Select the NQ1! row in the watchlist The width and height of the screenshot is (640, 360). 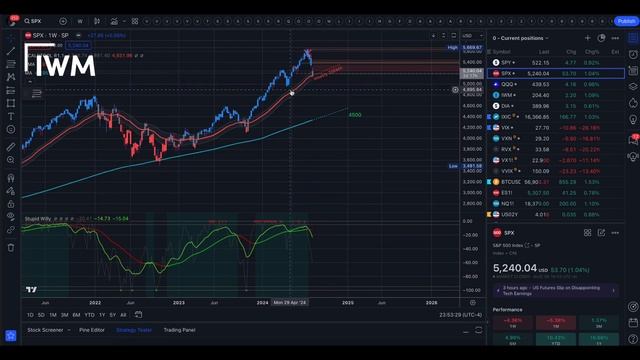556,204
